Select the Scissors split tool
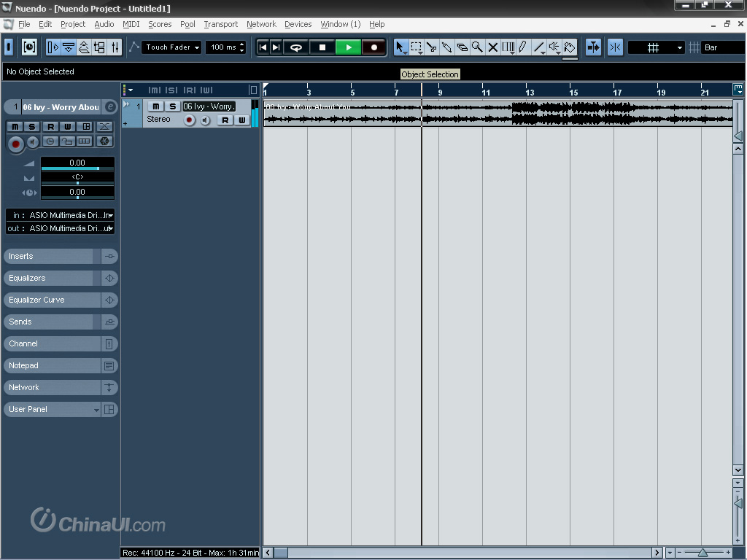Screen dimensions: 747x560 tap(431, 47)
